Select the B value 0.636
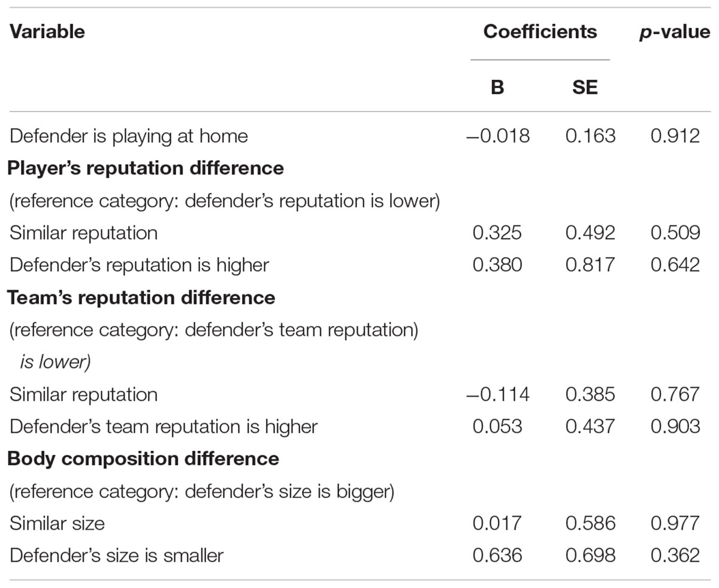Viewport: 719px width, 588px height. (x=497, y=556)
